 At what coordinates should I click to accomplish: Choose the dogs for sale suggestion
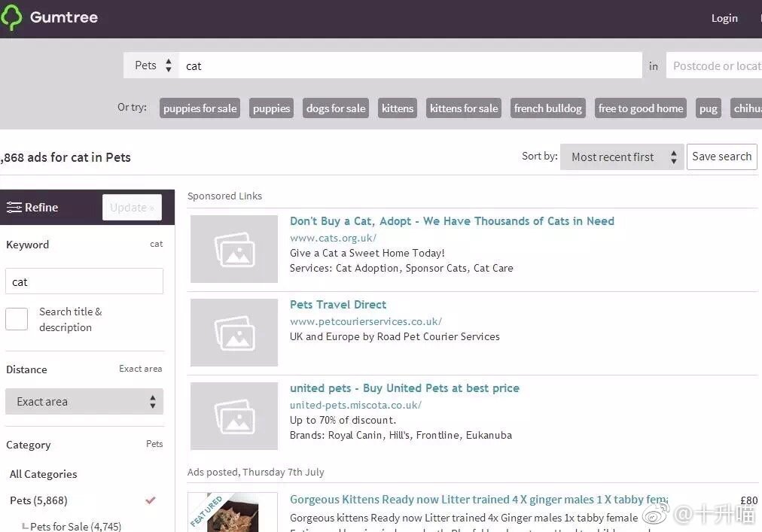[336, 108]
